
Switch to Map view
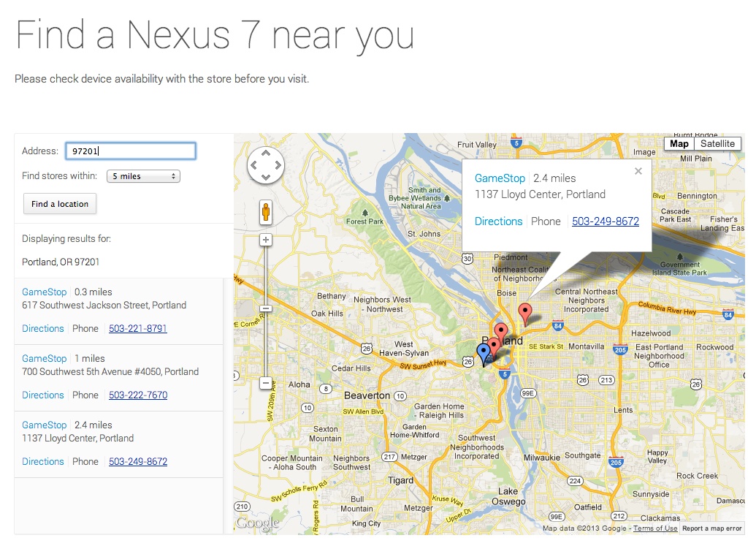tap(679, 144)
